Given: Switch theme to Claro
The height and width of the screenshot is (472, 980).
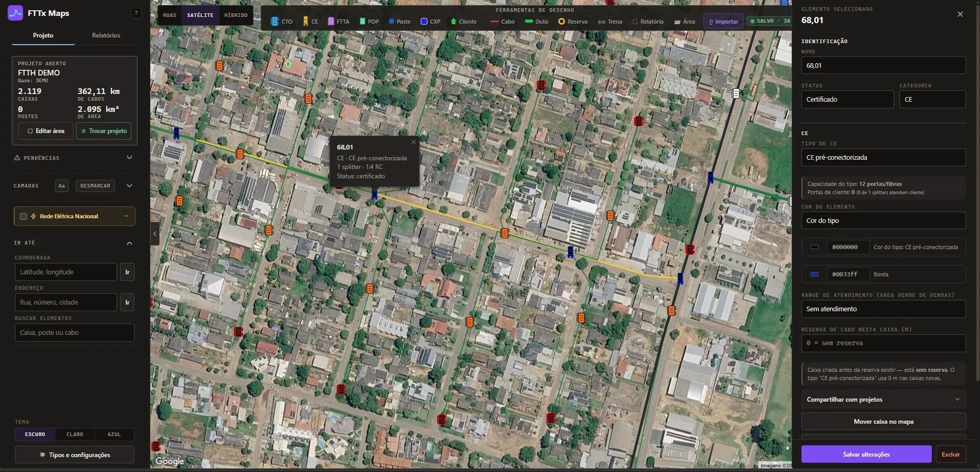Looking at the screenshot, I should (x=75, y=435).
